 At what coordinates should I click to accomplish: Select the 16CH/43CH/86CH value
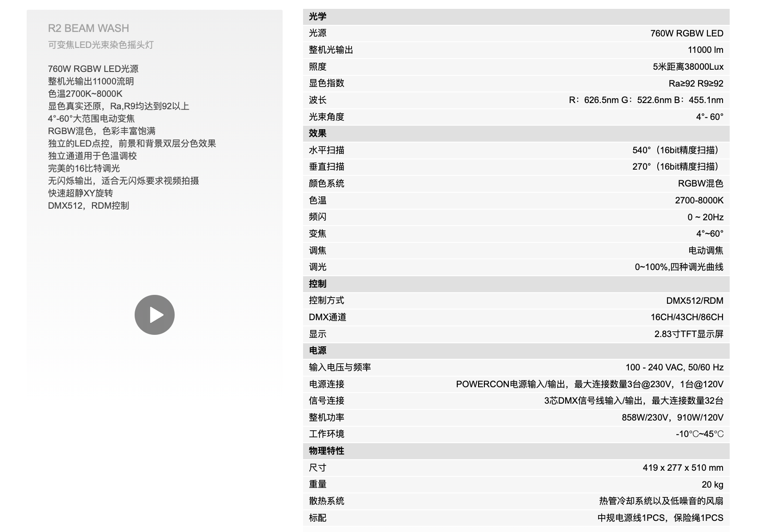pyautogui.click(x=687, y=317)
